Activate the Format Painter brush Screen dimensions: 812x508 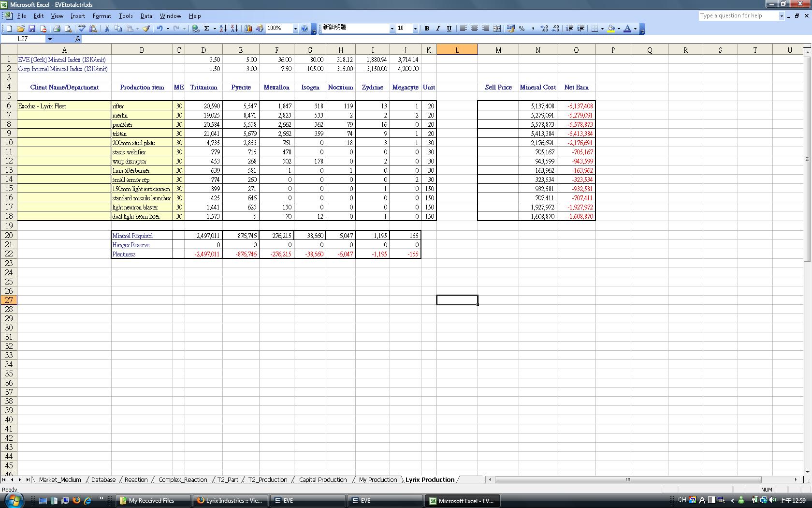coord(146,29)
